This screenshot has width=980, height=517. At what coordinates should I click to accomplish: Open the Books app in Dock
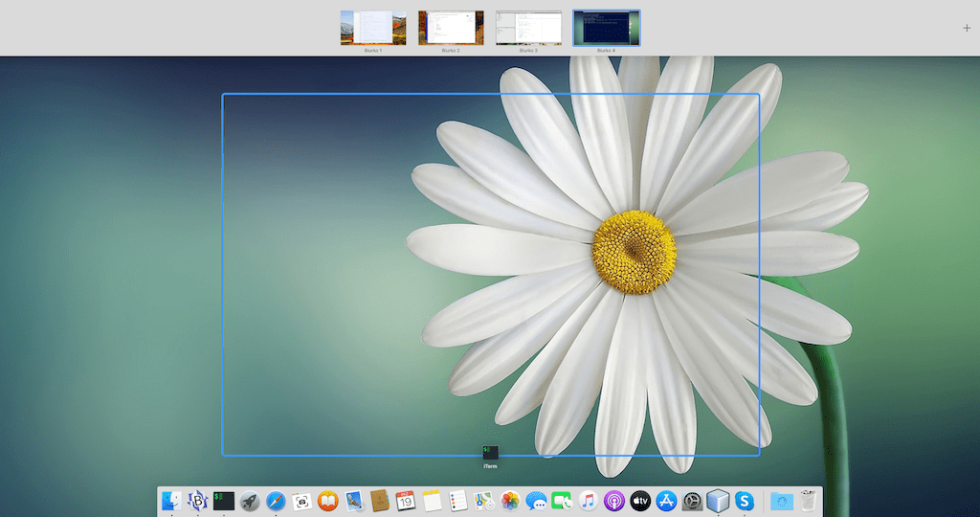pyautogui.click(x=328, y=501)
